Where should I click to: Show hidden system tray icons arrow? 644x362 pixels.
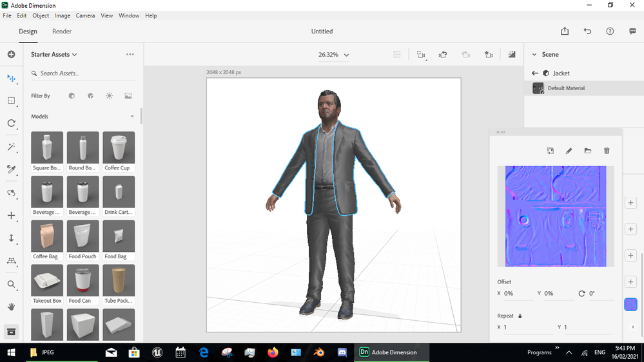569,352
